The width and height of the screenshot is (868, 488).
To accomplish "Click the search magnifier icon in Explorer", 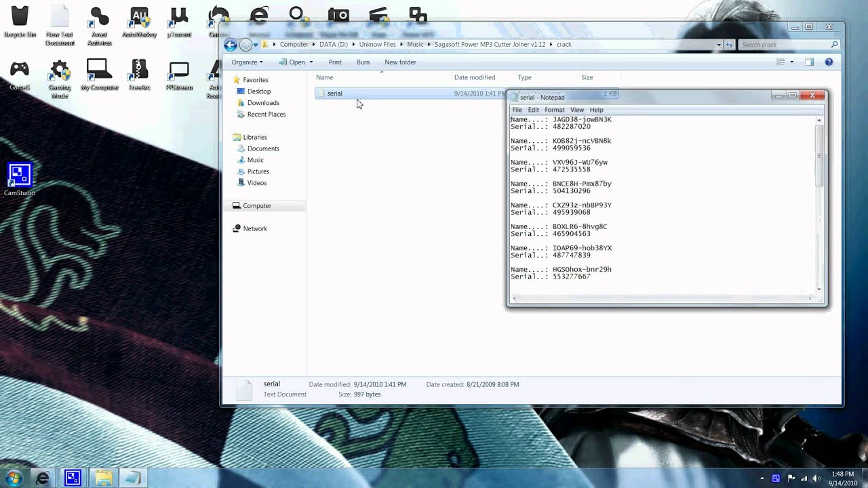I will [x=835, y=45].
